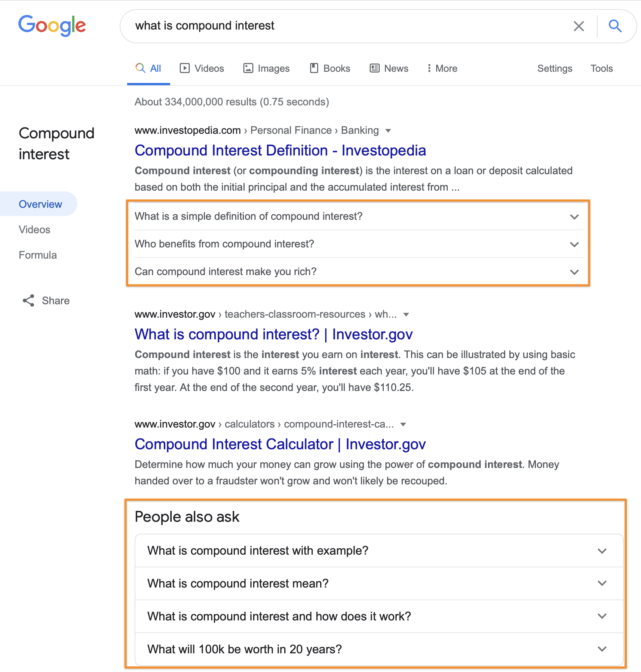Open the Investopedia compound interest definition link
The image size is (641, 672).
tap(280, 150)
